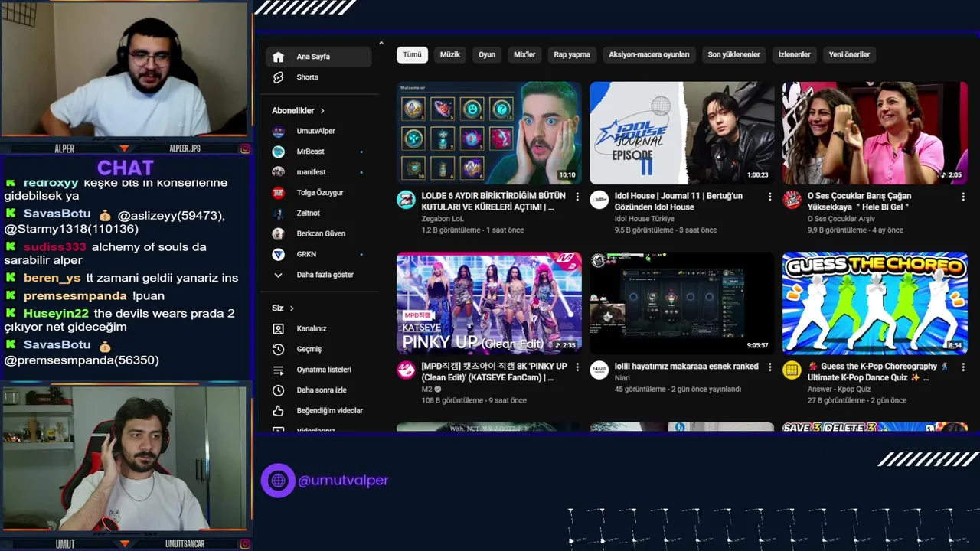This screenshot has height=551, width=980.
Task: Select the Mix'ler filter chip
Action: click(524, 54)
